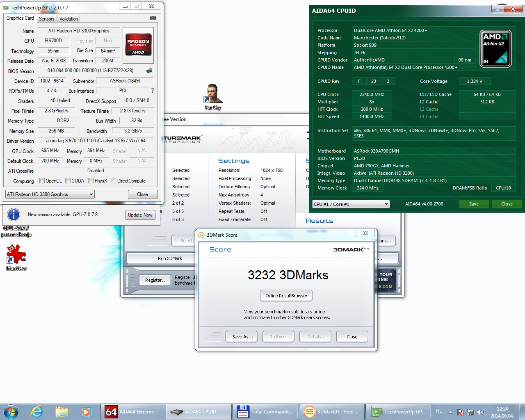This screenshot has width=525, height=420.
Task: Open Internet Explorer from the taskbar
Action: [37, 411]
